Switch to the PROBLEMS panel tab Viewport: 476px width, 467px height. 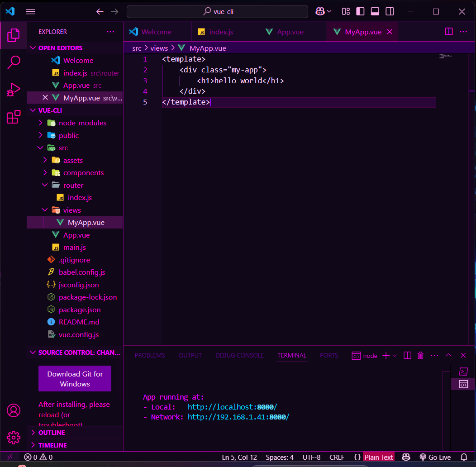150,356
